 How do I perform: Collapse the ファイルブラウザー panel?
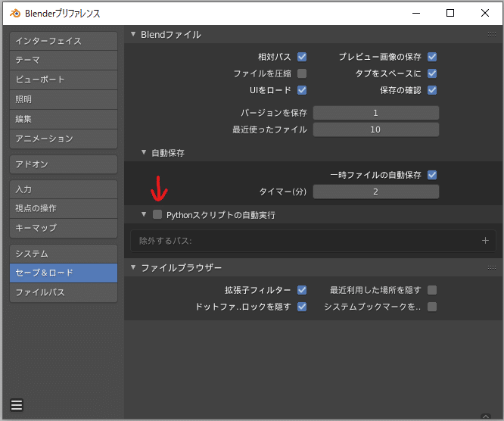point(133,267)
